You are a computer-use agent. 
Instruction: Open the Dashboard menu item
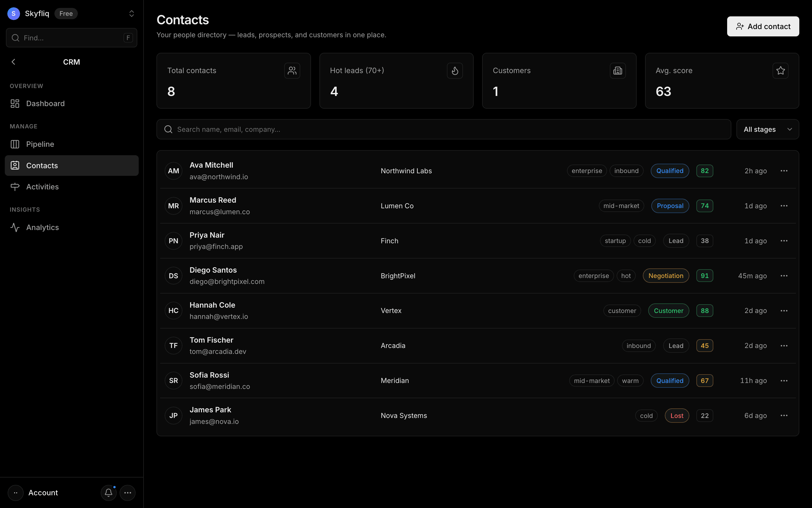pyautogui.click(x=71, y=104)
